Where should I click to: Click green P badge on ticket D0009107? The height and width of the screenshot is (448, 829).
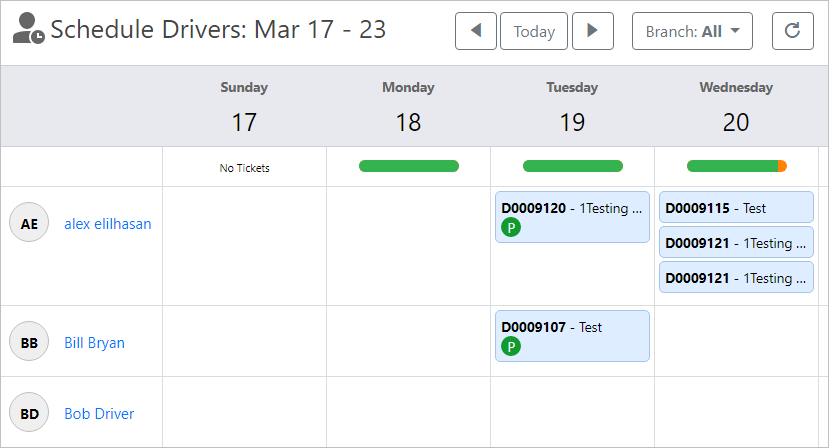(x=511, y=346)
